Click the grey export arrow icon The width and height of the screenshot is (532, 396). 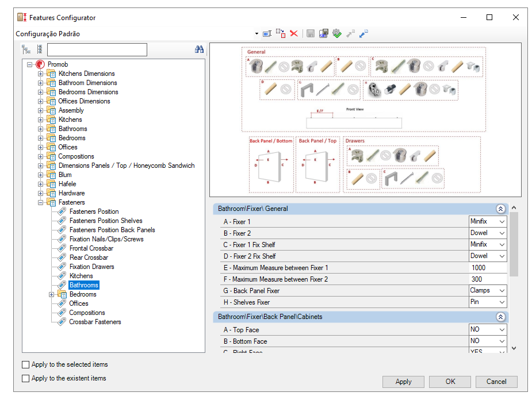[350, 33]
